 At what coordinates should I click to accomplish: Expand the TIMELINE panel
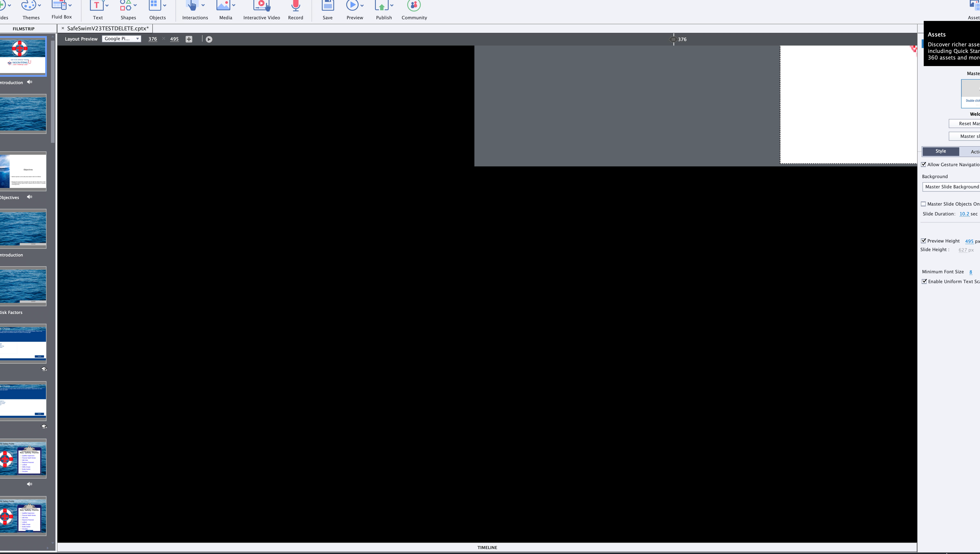pos(487,547)
